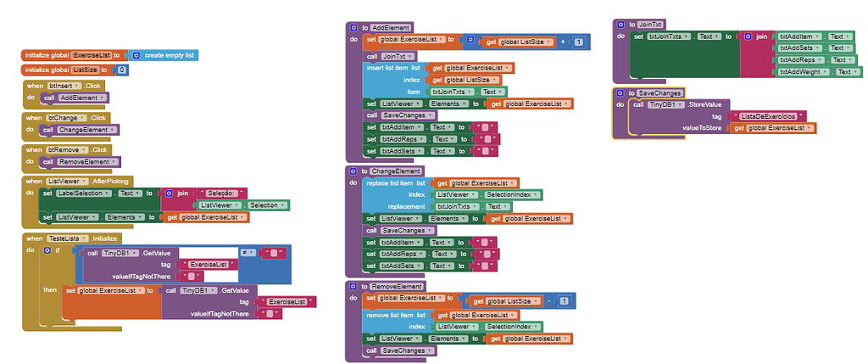The height and width of the screenshot is (364, 868).
Task: Select the ListViewer.Selection getter block
Action: tap(243, 205)
